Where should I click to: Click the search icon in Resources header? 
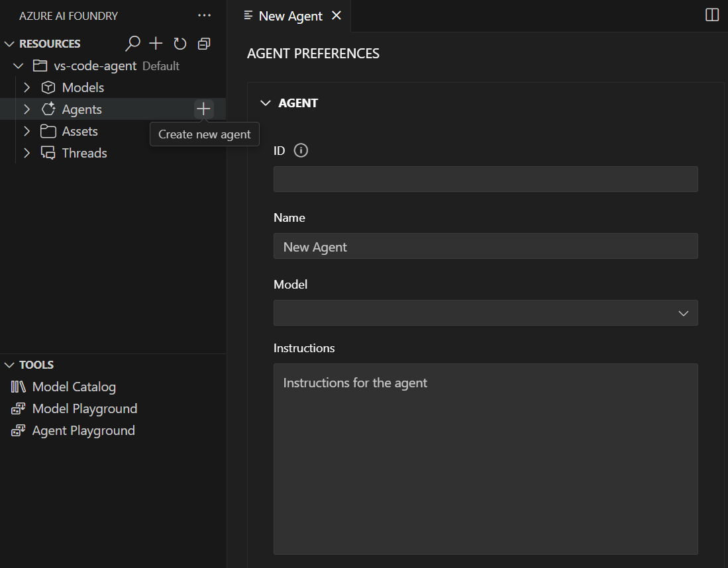point(133,44)
